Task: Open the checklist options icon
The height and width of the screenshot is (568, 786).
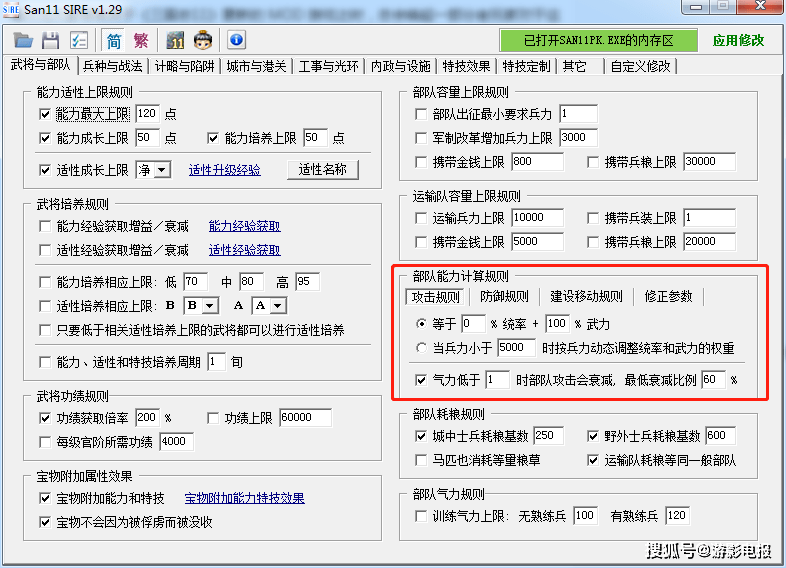Action: tap(78, 40)
